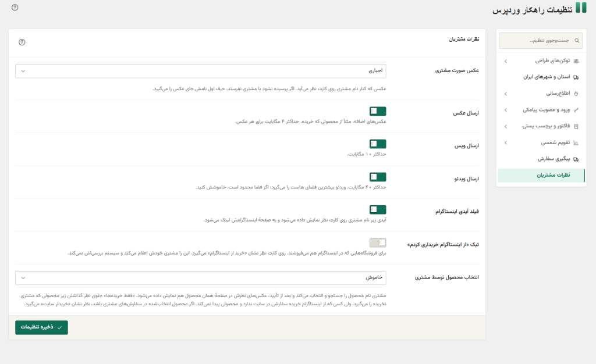The height and width of the screenshot is (364, 596).
Task: Click تیک «از اینستاگرام خریداری کردم» label
Action: tap(443, 244)
